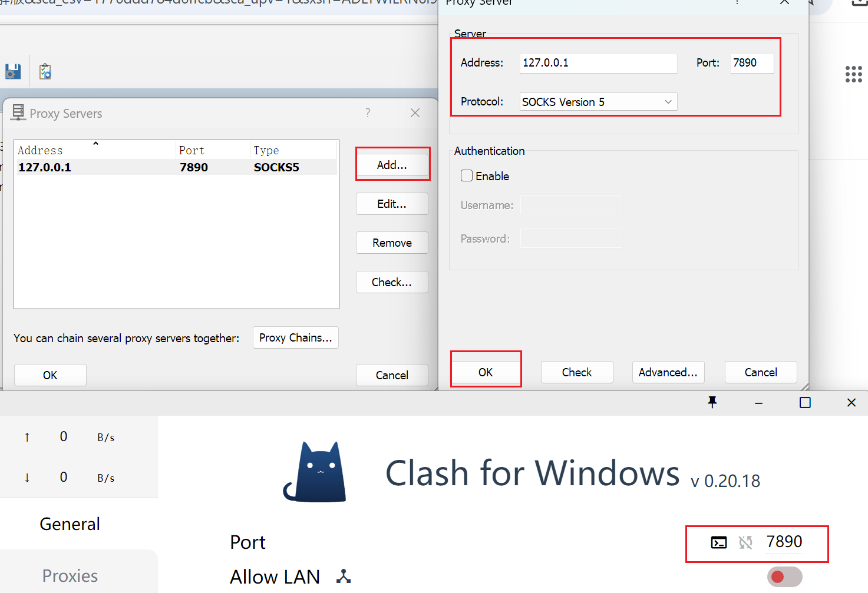Screen dimensions: 868x593
Task: Click the clipboard check toolbar icon
Action: click(x=45, y=72)
